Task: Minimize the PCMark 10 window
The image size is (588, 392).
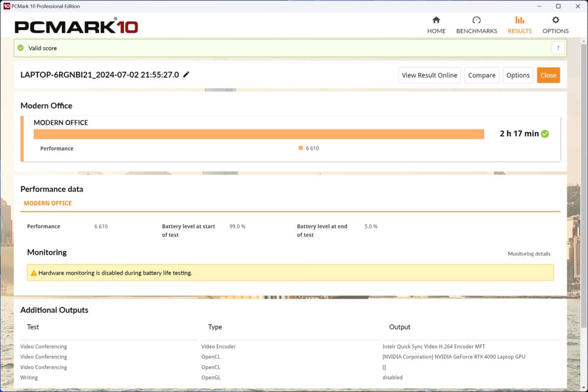Action: click(539, 6)
